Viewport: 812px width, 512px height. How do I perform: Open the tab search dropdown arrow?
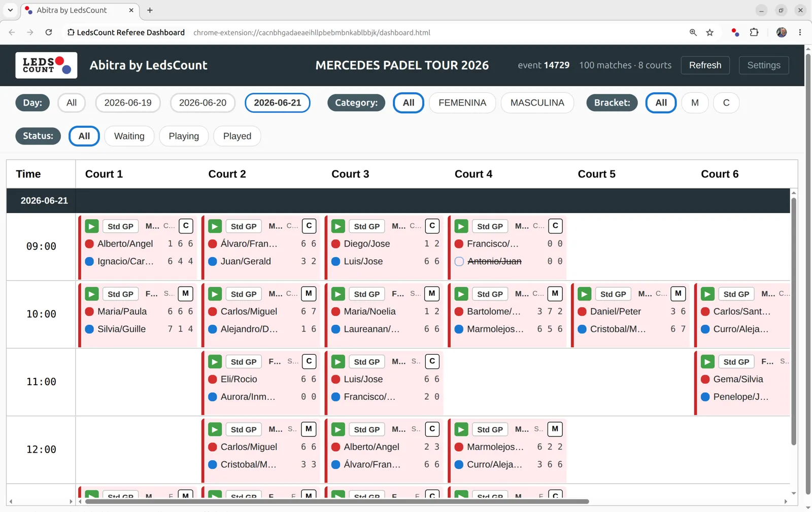click(x=10, y=10)
